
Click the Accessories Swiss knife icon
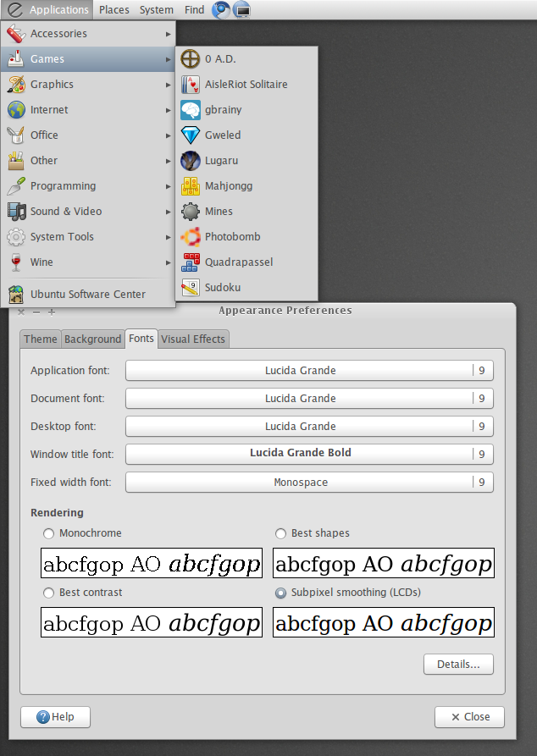16,34
